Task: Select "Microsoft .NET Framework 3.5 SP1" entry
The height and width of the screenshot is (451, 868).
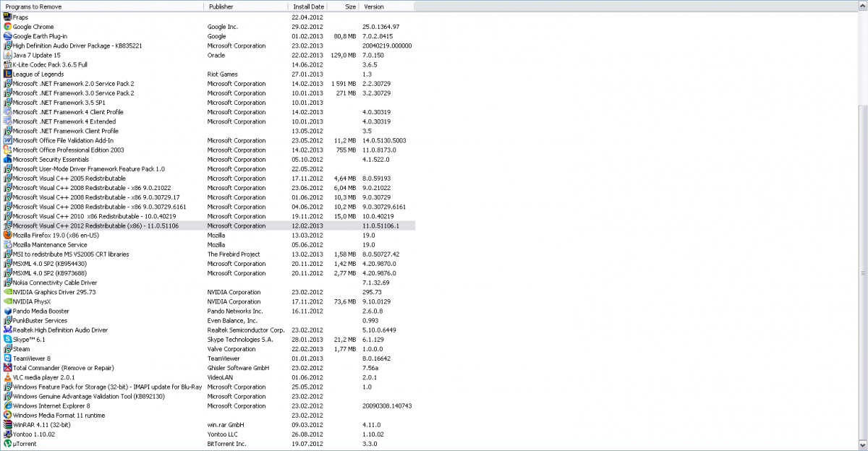Action: pyautogui.click(x=59, y=103)
